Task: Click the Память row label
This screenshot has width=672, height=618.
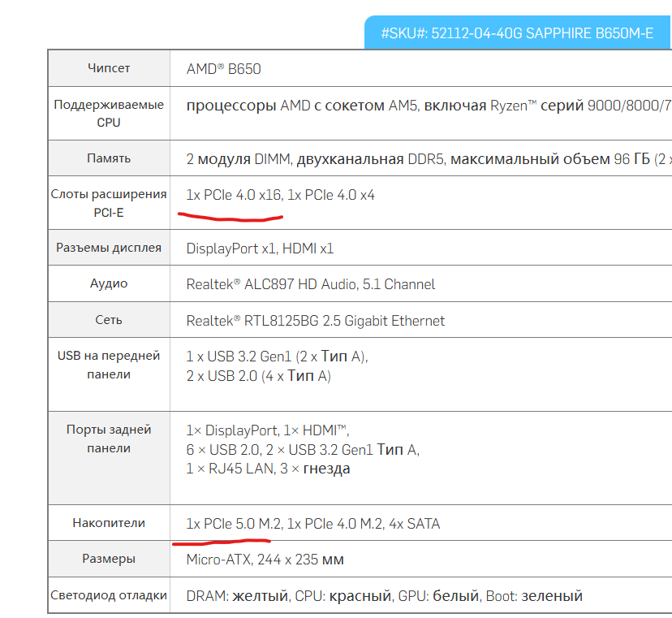Action: pos(109,158)
